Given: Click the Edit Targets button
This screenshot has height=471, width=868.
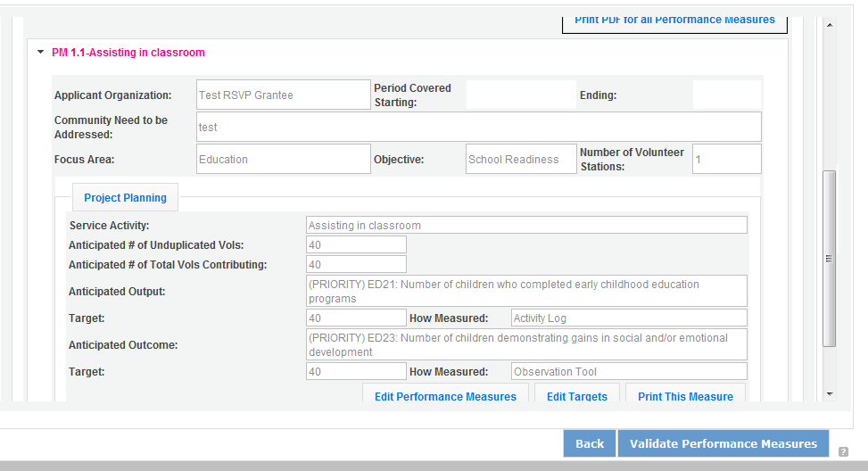Looking at the screenshot, I should tap(576, 396).
